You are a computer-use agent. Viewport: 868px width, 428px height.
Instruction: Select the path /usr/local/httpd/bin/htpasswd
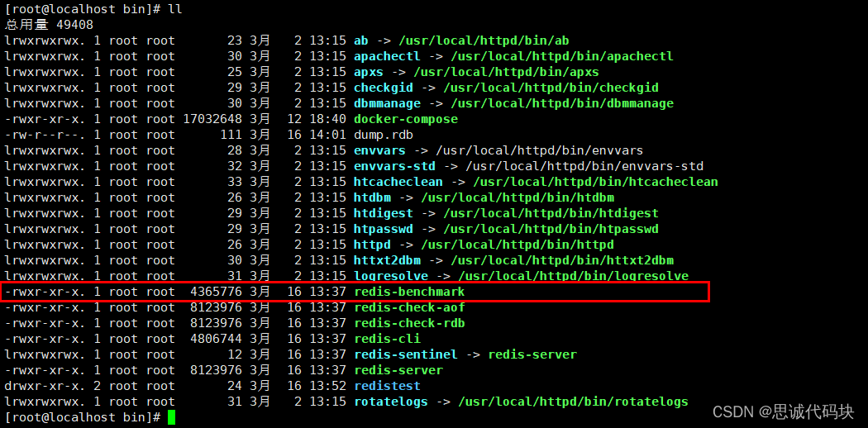coord(551,229)
